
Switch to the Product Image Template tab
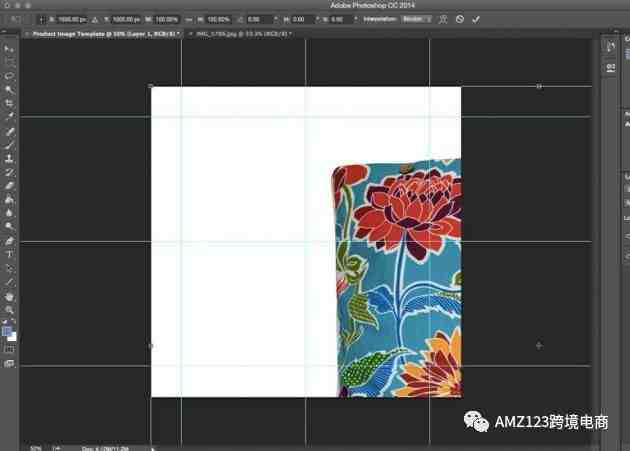pos(103,34)
